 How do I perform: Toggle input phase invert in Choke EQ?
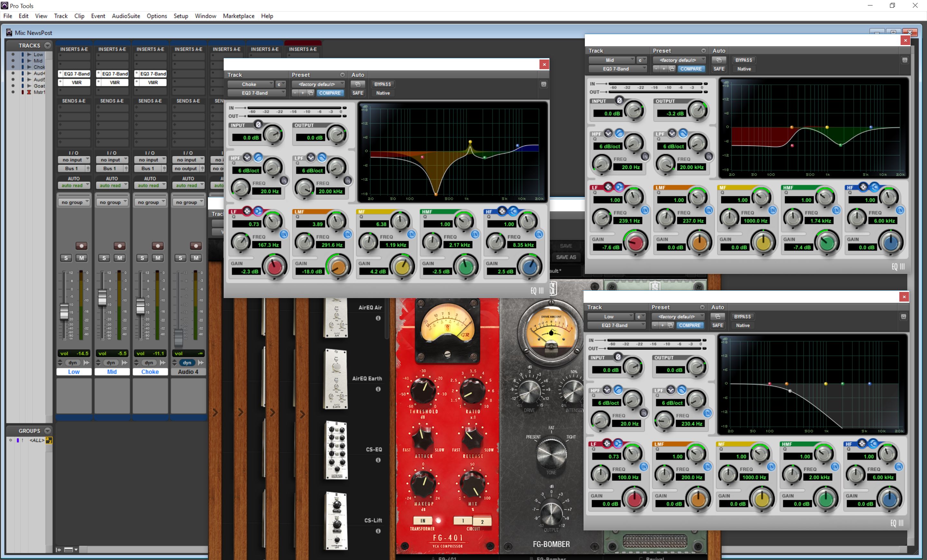click(x=258, y=125)
